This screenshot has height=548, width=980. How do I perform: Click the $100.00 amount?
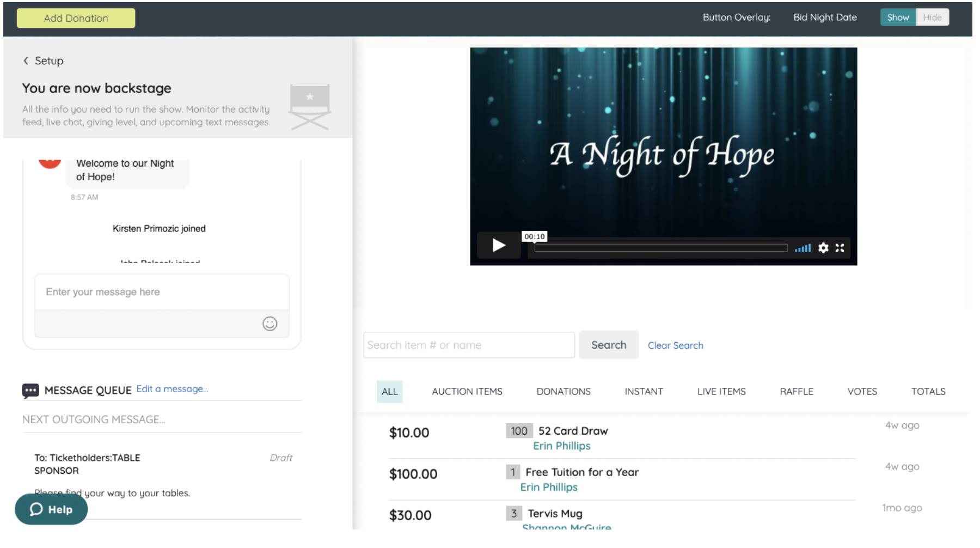[x=413, y=474]
